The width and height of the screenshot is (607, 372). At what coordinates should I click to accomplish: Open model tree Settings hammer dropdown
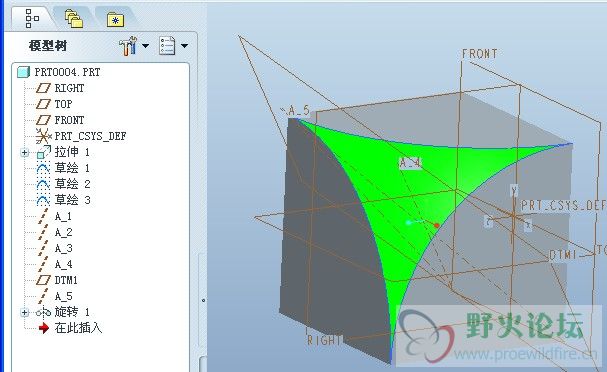coord(134,46)
